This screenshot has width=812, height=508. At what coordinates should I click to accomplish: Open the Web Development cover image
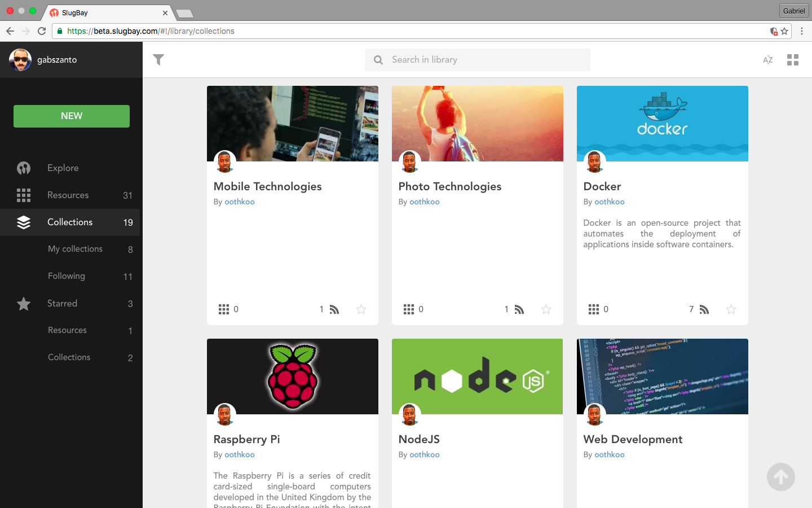pyautogui.click(x=663, y=376)
